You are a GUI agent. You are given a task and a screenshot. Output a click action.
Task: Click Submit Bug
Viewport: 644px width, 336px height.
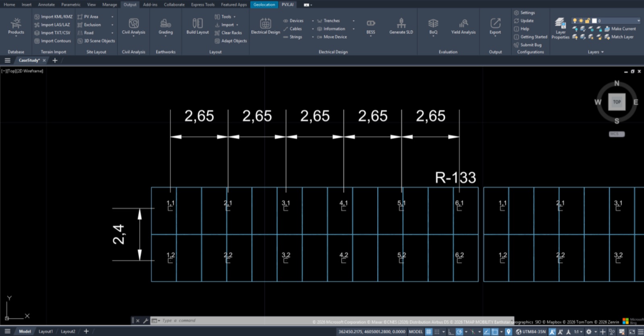point(528,45)
